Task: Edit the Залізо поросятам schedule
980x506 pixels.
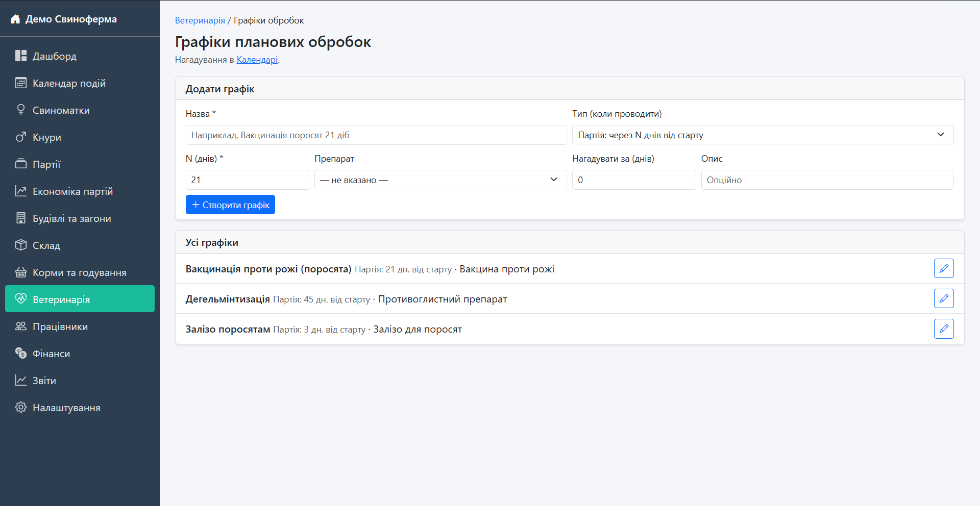Action: point(943,328)
